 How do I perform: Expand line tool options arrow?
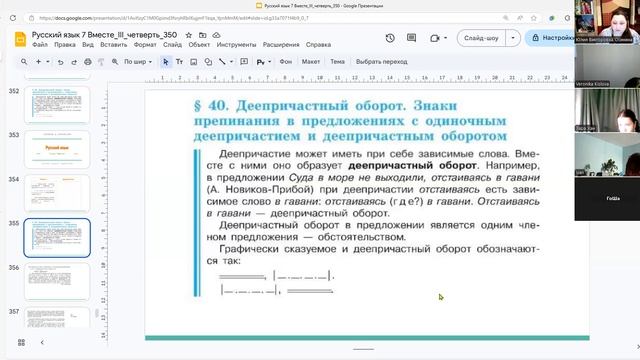click(x=231, y=62)
